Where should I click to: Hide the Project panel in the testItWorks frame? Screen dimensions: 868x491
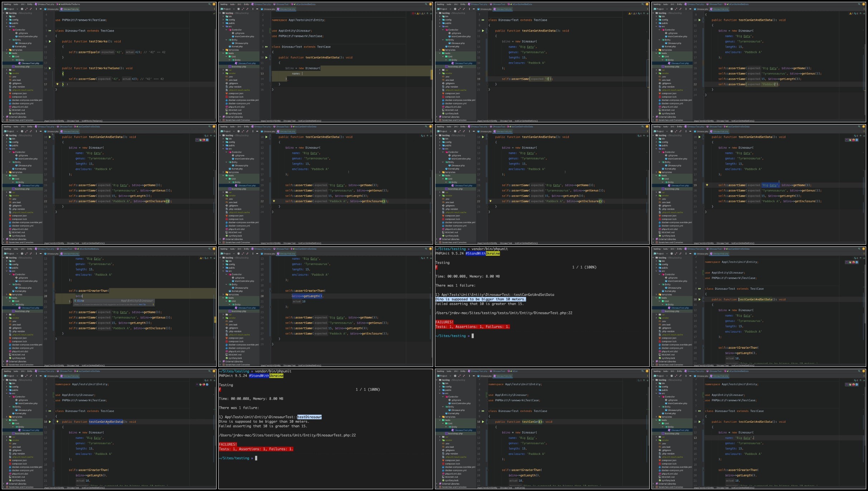tap(40, 9)
